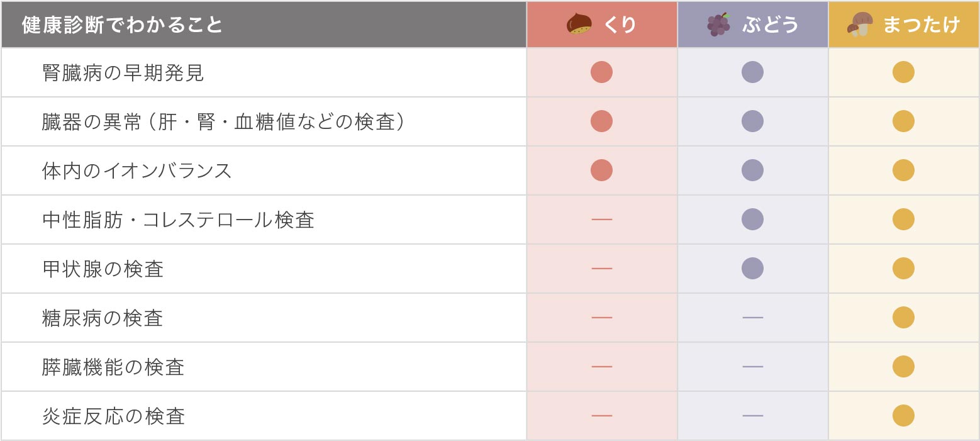
Task: Click the 健康診断でわかること header cell
Action: tap(123, 25)
